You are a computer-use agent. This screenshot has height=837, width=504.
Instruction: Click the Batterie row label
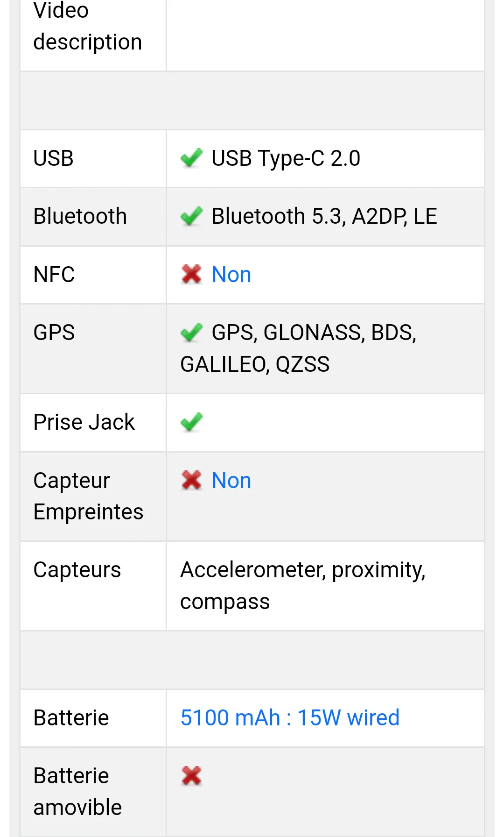[71, 718]
